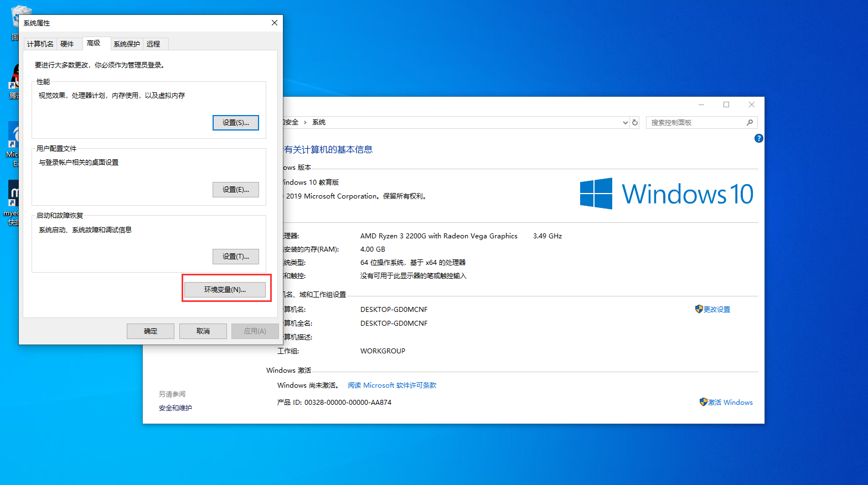The width and height of the screenshot is (868, 485).
Task: Click the product ID 00328-00000-00000-AA874
Action: click(x=348, y=403)
